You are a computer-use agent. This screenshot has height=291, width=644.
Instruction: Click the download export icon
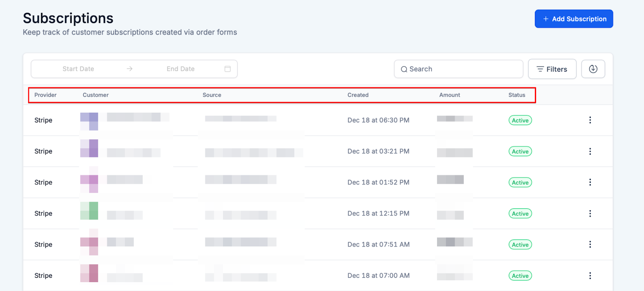(x=593, y=69)
